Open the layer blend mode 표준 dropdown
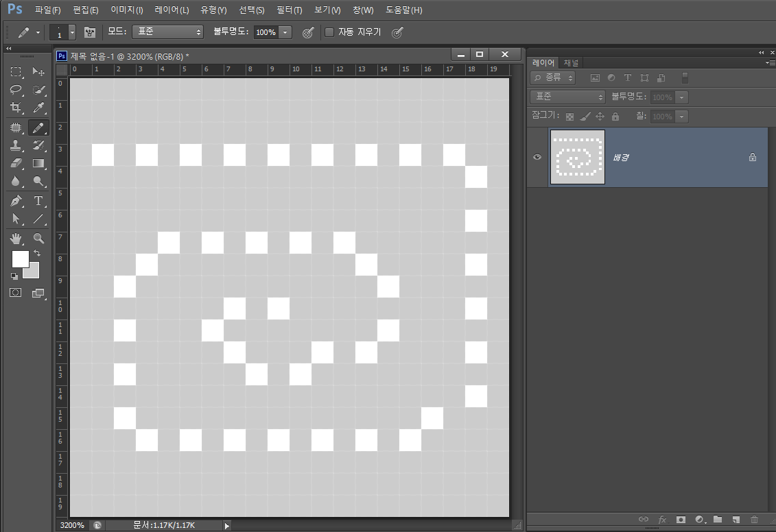Screen dimensions: 776x532 coord(567,97)
